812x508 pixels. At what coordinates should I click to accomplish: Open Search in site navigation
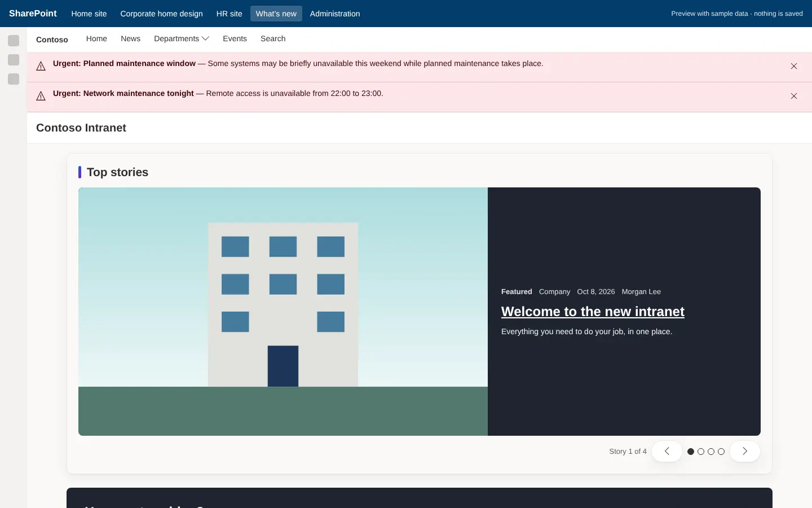(x=273, y=39)
